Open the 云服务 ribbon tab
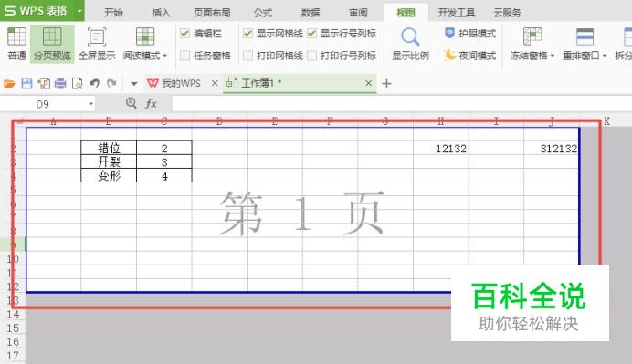 pyautogui.click(x=507, y=13)
